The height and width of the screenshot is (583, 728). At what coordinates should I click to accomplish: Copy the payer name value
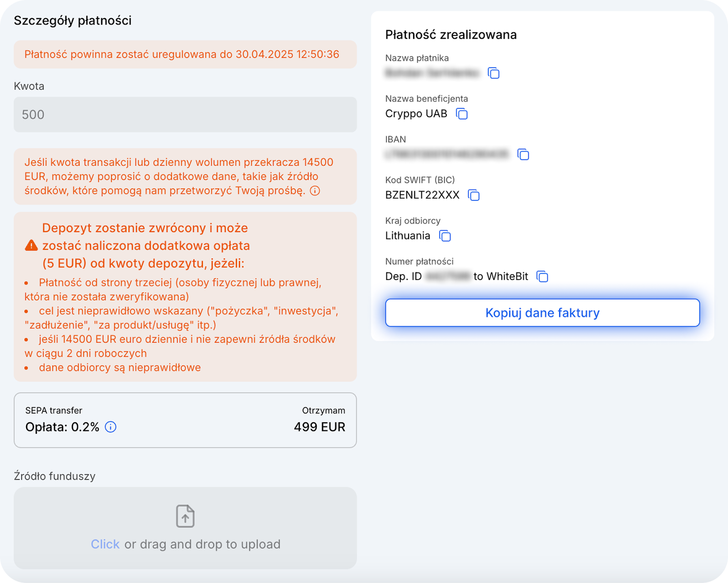pos(494,73)
